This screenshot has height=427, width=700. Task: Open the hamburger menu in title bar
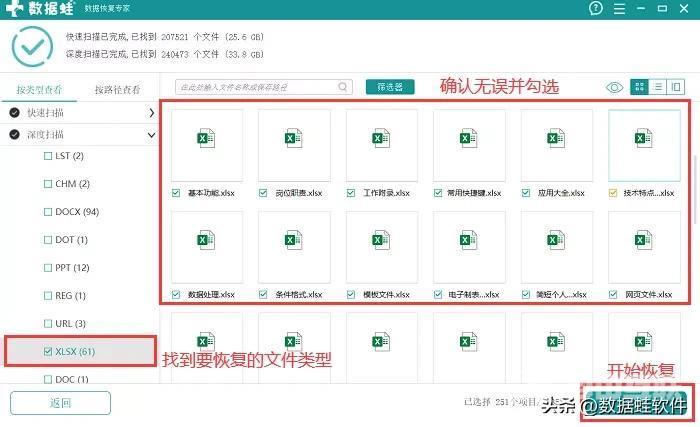click(x=619, y=8)
